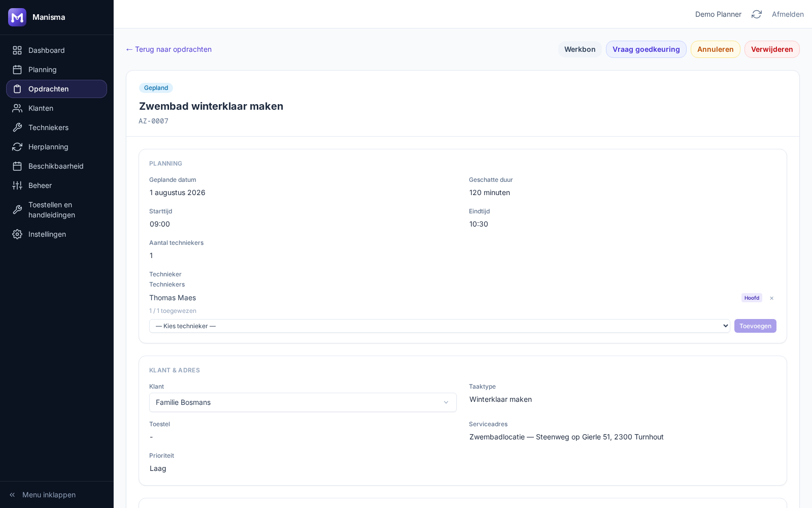Screen dimensions: 812x508
Task: Click the Klanten people icon
Action: (x=17, y=108)
